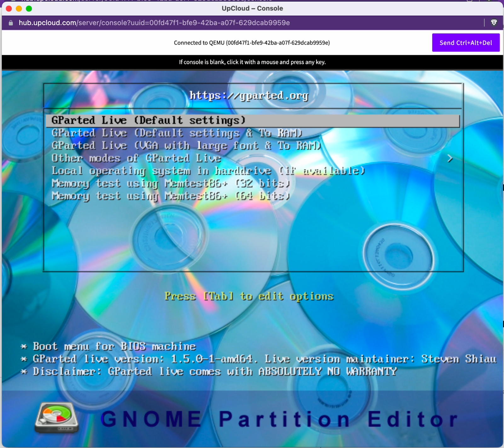
Task: Choose Memory test using Memtest86+ (32 bits)
Action: pos(170,183)
